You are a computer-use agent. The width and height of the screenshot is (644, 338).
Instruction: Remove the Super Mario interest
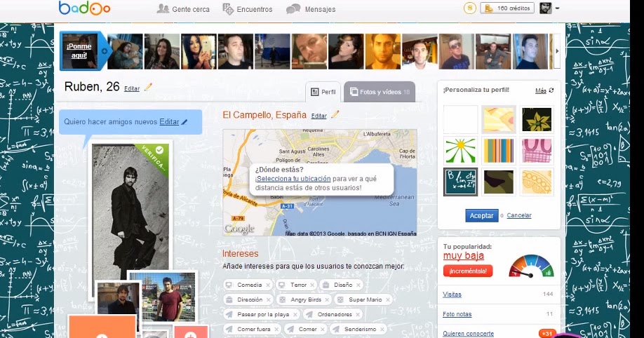tap(388, 300)
